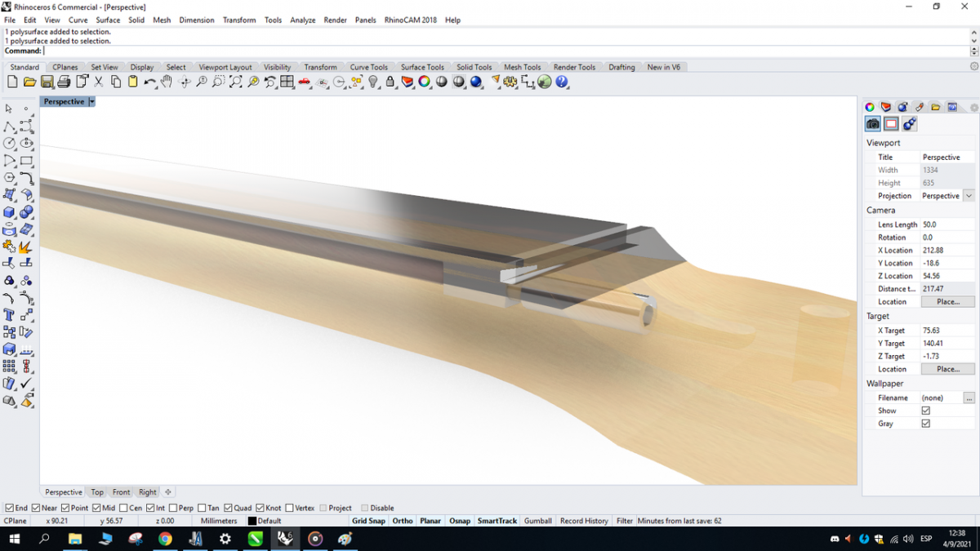
Task: Switch to the Curve Tools tab
Action: (x=368, y=67)
